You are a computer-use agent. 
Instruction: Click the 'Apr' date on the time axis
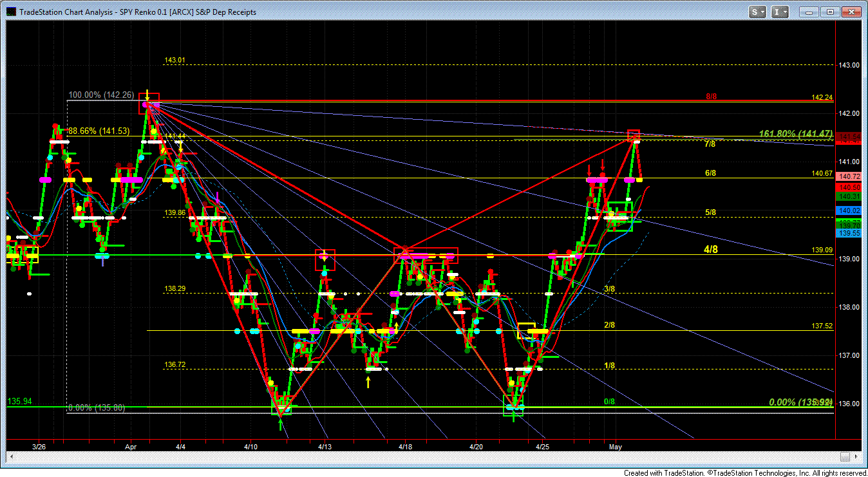(131, 446)
